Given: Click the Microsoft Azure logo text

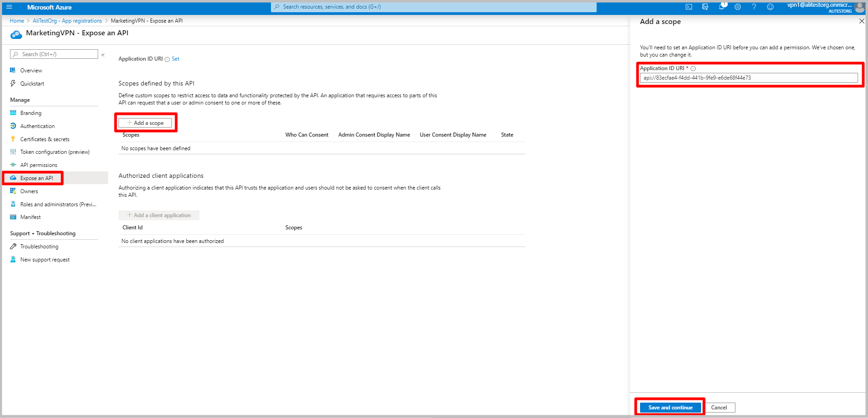Looking at the screenshot, I should coord(49,7).
